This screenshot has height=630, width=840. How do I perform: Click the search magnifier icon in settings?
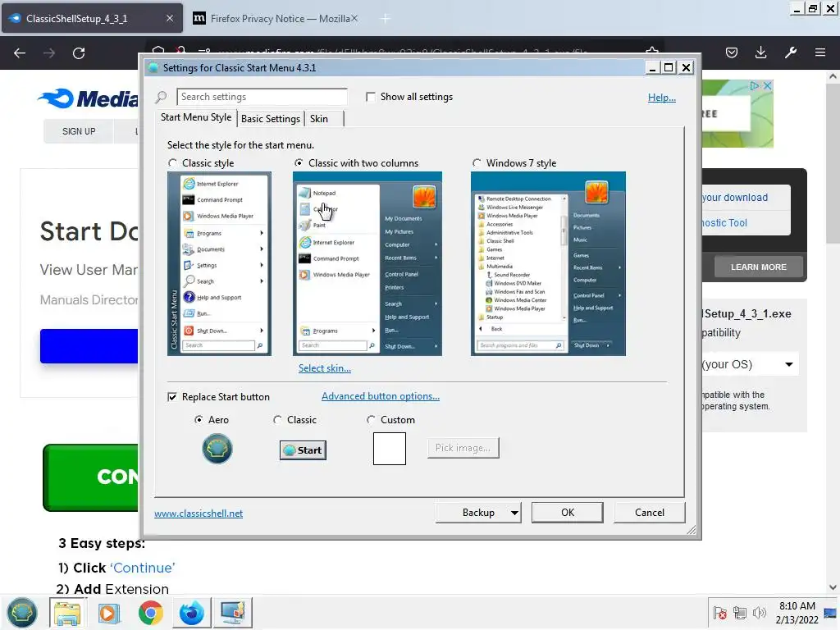coord(161,97)
